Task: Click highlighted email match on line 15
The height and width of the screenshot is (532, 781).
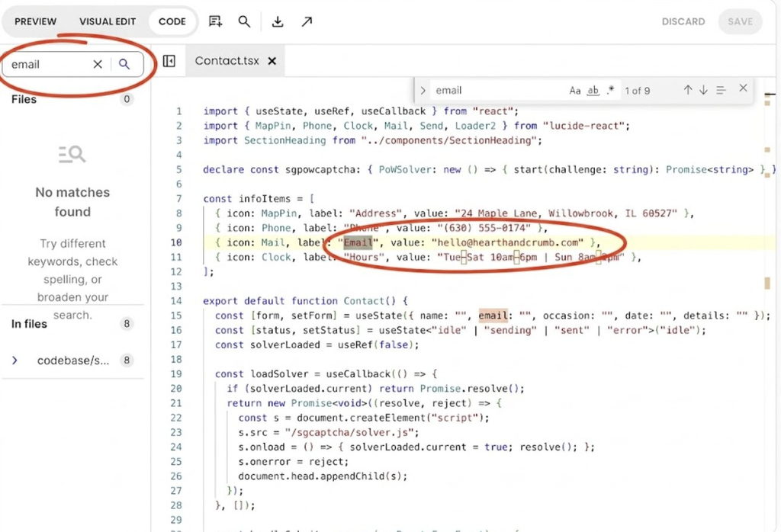Action: click(x=493, y=316)
